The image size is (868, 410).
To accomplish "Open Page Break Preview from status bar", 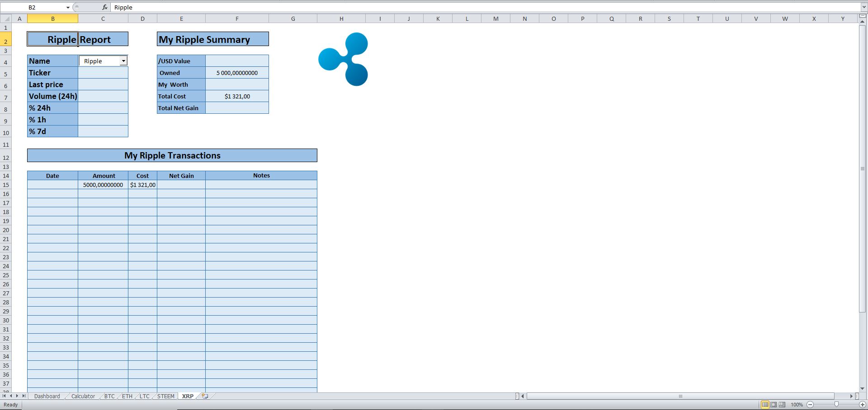I will pyautogui.click(x=782, y=405).
